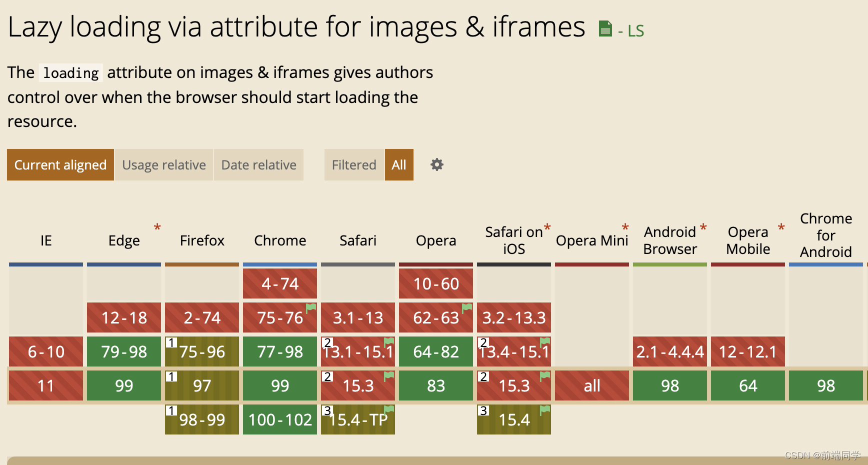The image size is (868, 465).
Task: Click note marker 3 on Safari 15.4-TP
Action: tap(327, 410)
